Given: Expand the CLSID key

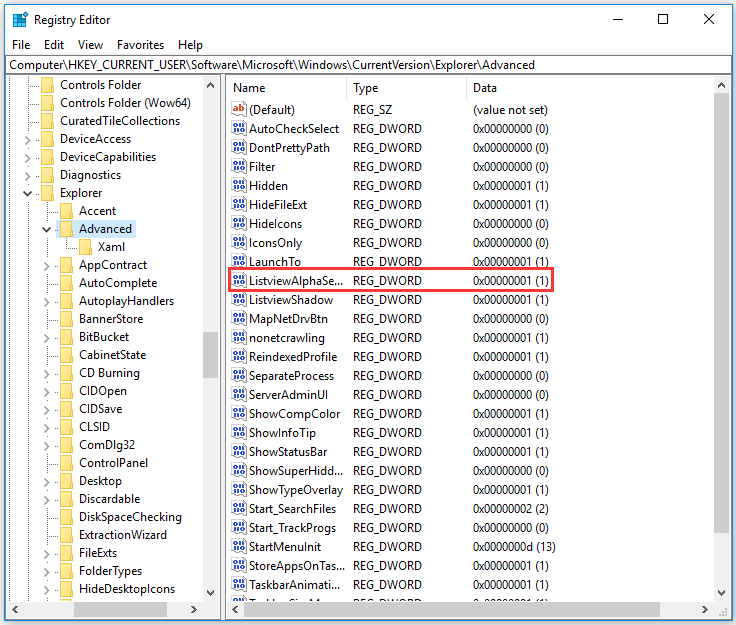Looking at the screenshot, I should click(46, 427).
